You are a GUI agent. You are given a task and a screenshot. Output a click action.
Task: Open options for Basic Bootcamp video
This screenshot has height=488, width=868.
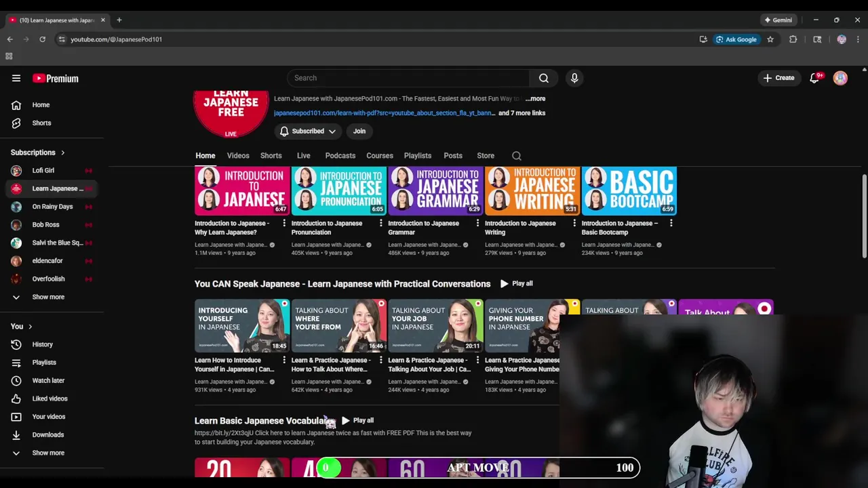671,223
